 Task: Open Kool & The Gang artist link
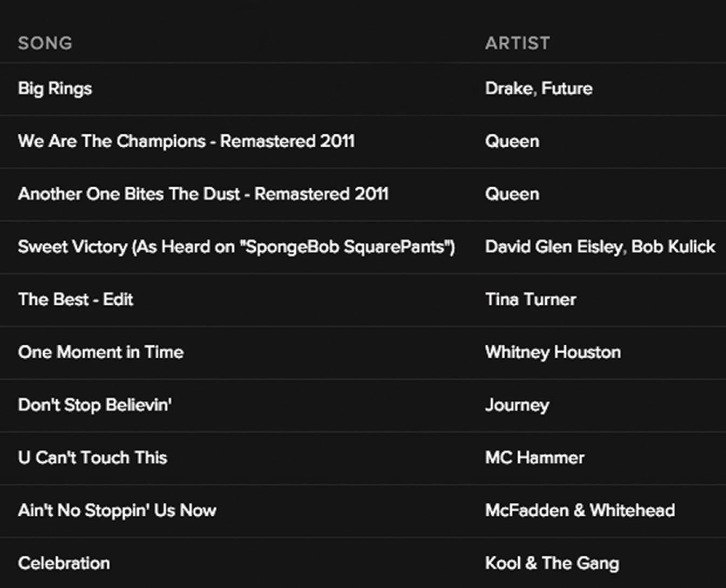point(552,563)
